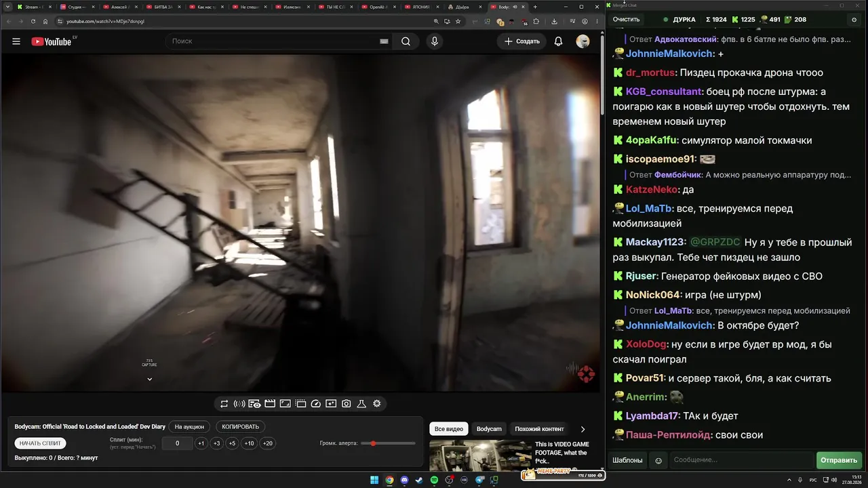Click the YouTube search magnifier button
868x488 pixels.
[x=406, y=41]
